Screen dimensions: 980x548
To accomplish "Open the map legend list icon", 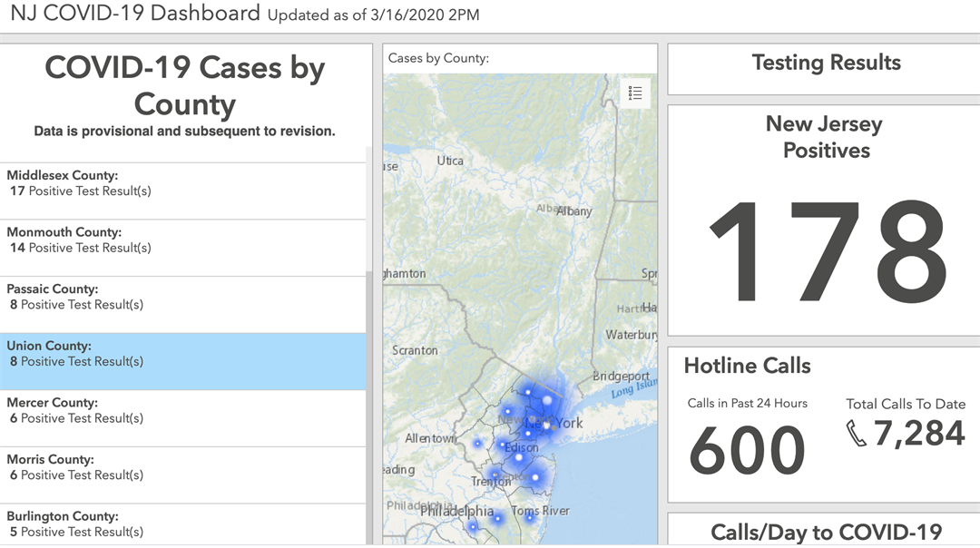I will 635,93.
